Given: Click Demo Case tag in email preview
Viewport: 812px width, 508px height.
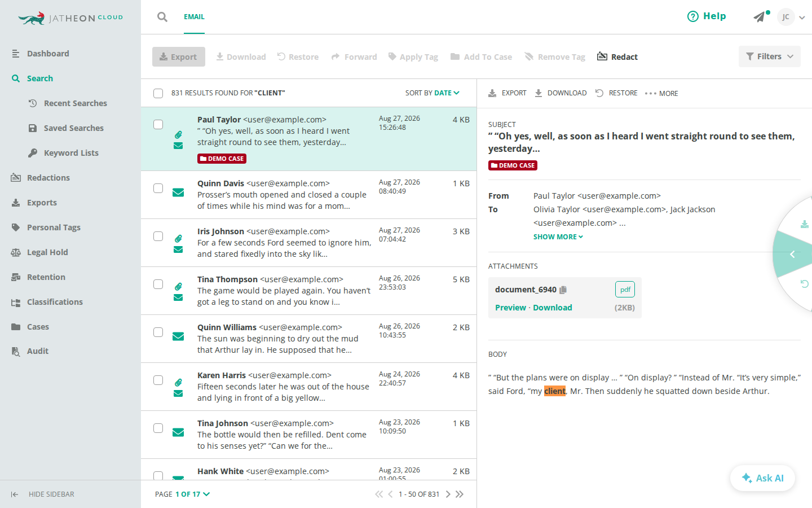Looking at the screenshot, I should [513, 165].
